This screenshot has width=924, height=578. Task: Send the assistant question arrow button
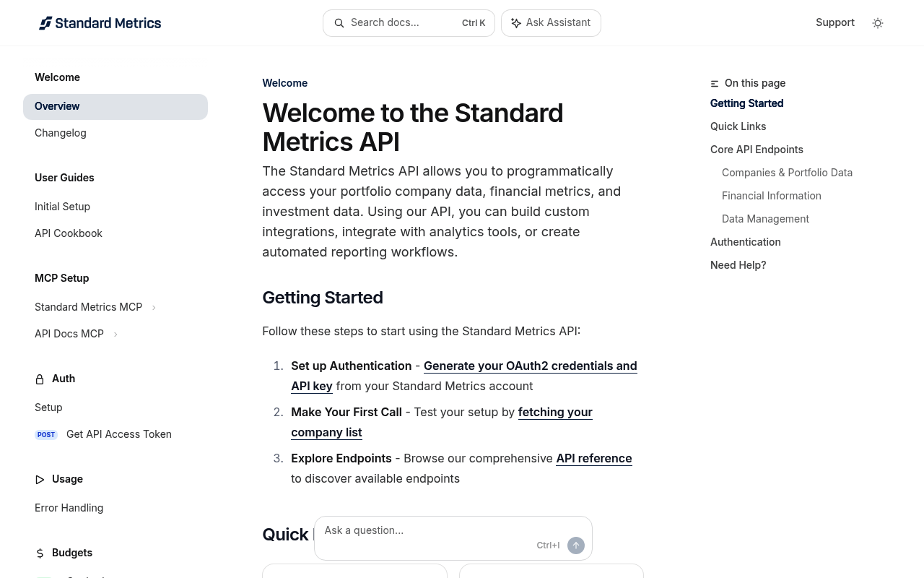click(x=576, y=545)
